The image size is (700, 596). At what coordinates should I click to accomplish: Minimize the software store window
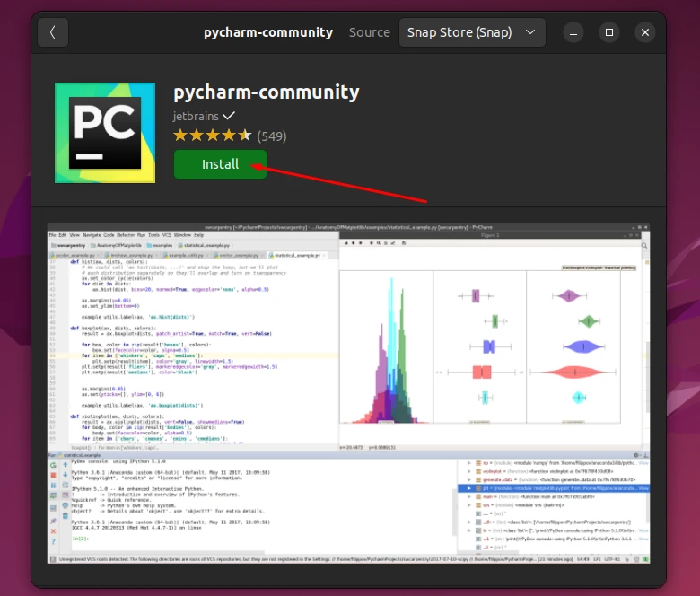[x=573, y=32]
